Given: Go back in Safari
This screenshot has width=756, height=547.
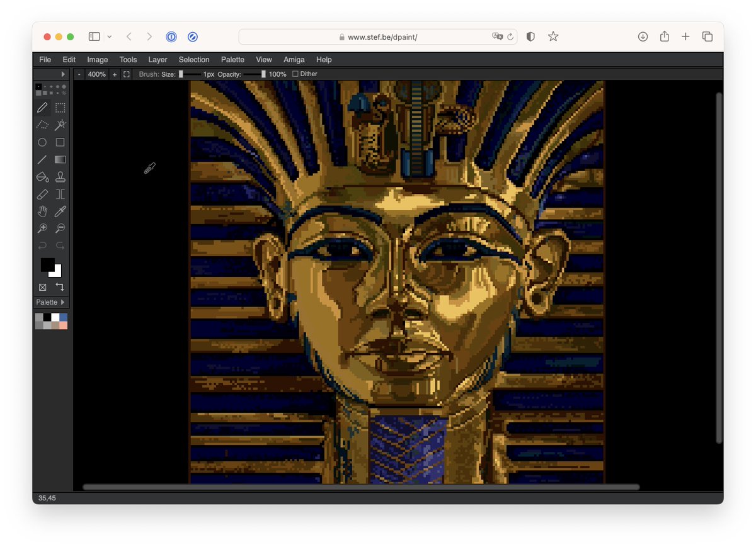Looking at the screenshot, I should coord(129,37).
